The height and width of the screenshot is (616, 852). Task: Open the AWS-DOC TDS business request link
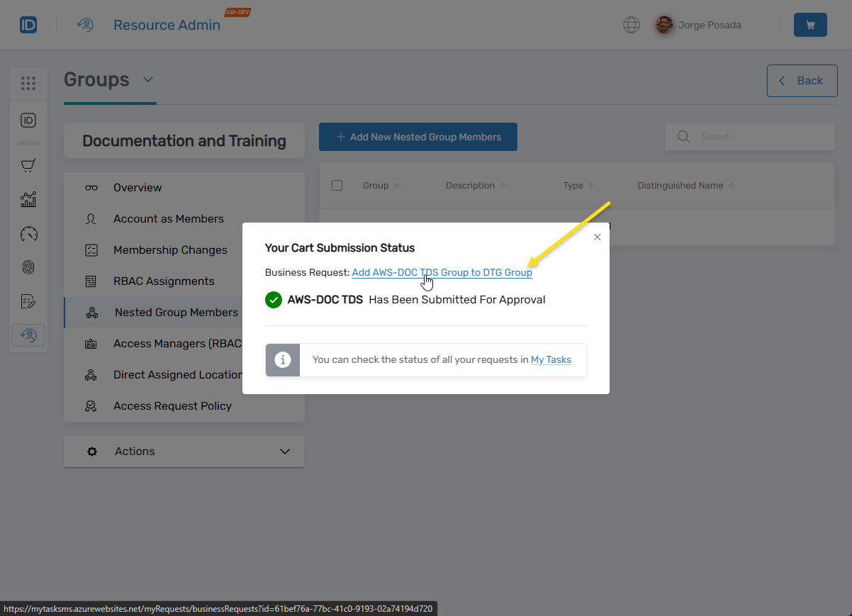[442, 272]
